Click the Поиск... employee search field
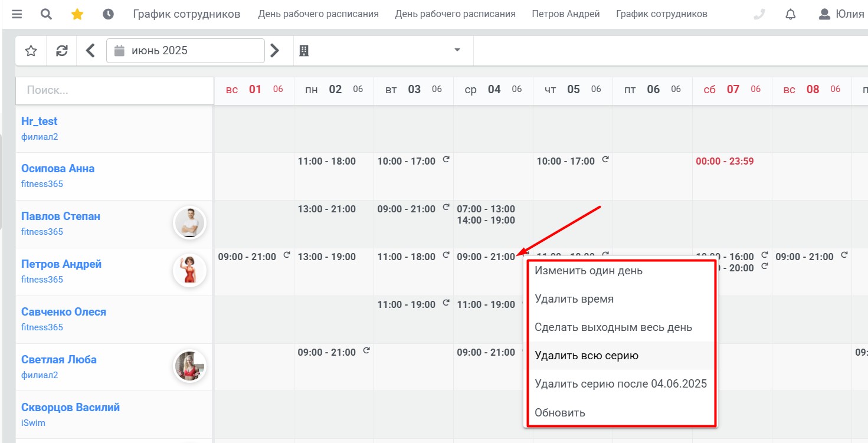The height and width of the screenshot is (443, 868). (x=114, y=90)
